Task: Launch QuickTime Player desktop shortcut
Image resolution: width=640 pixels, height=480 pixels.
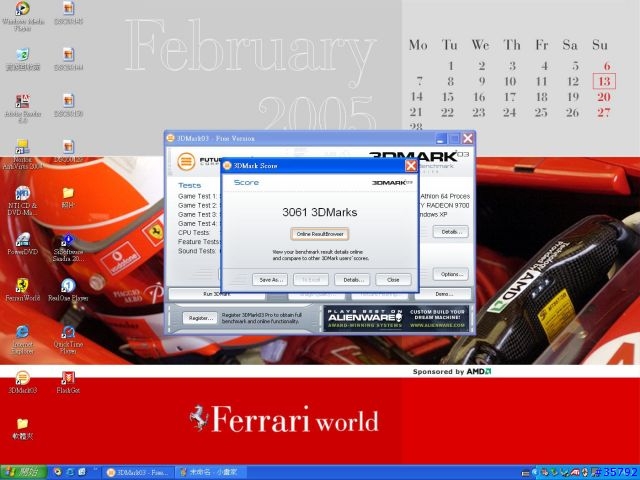Action: [68, 340]
